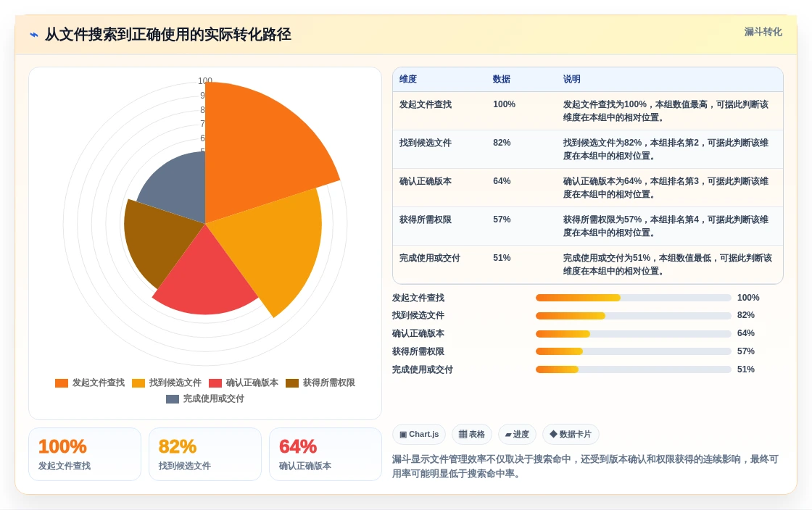Open the 64% 确认正确版本 data card
812x510 pixels.
[326, 454]
